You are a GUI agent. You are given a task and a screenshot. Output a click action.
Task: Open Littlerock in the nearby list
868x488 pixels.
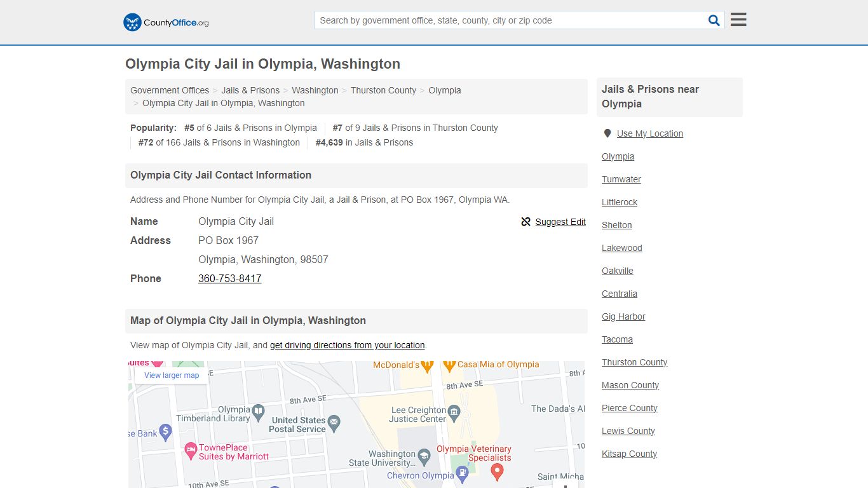[x=620, y=202]
